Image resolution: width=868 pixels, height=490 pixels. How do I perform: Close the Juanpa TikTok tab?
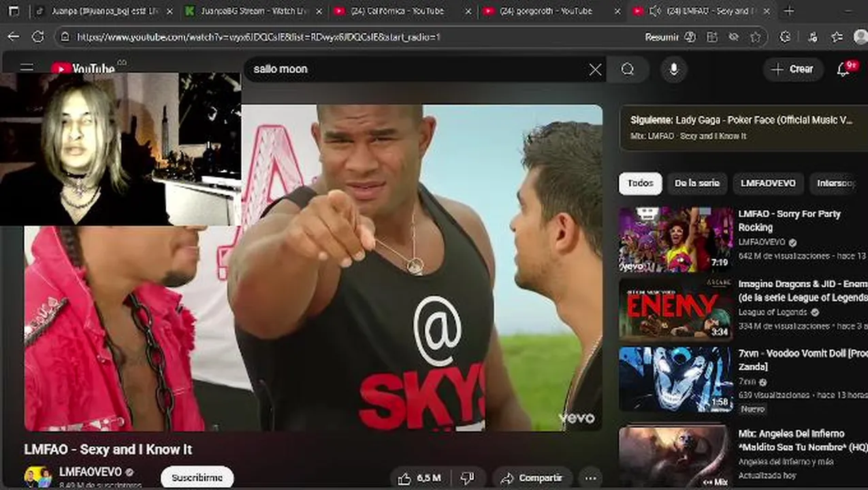170,11
